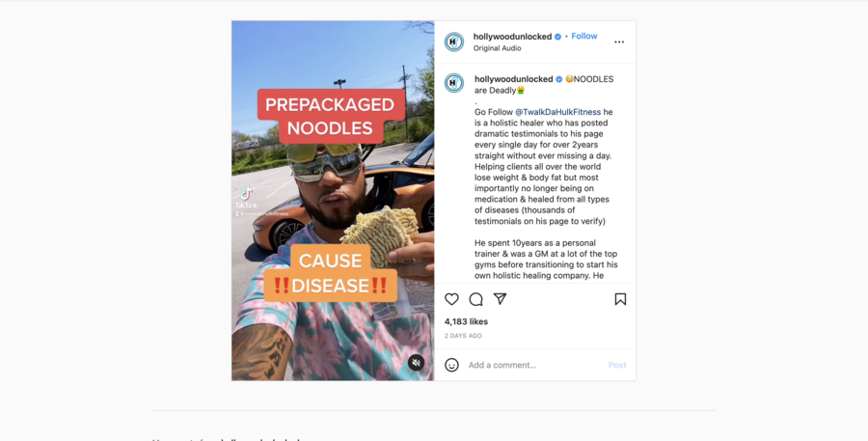Click the Original Audio label
This screenshot has width=868, height=441.
tap(497, 48)
